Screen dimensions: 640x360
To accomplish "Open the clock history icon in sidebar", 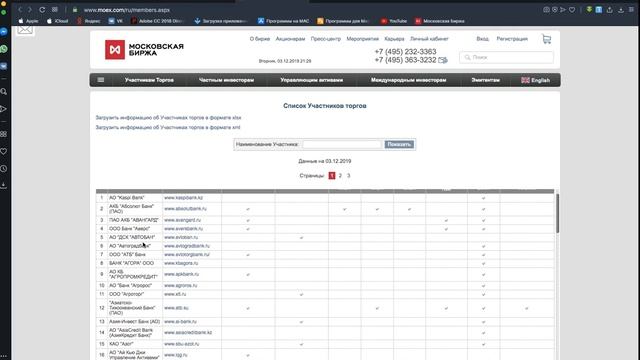I will (4, 169).
